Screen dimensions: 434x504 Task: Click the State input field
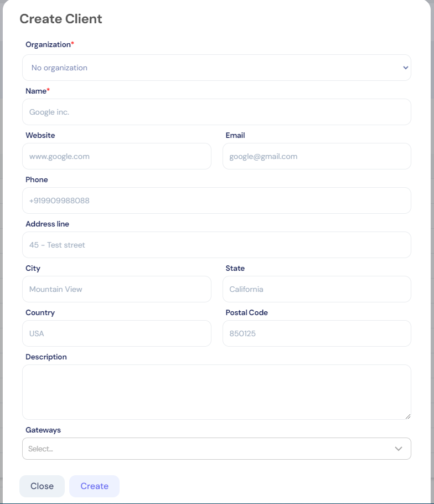point(316,289)
